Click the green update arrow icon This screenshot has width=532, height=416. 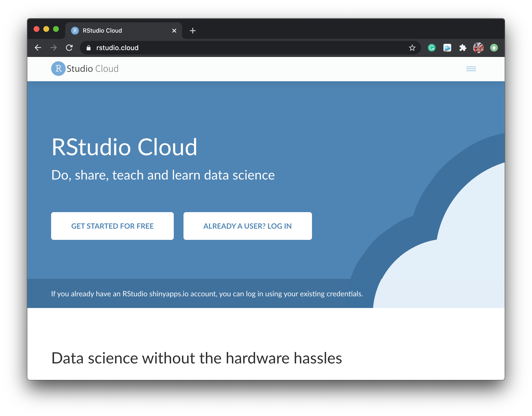494,48
